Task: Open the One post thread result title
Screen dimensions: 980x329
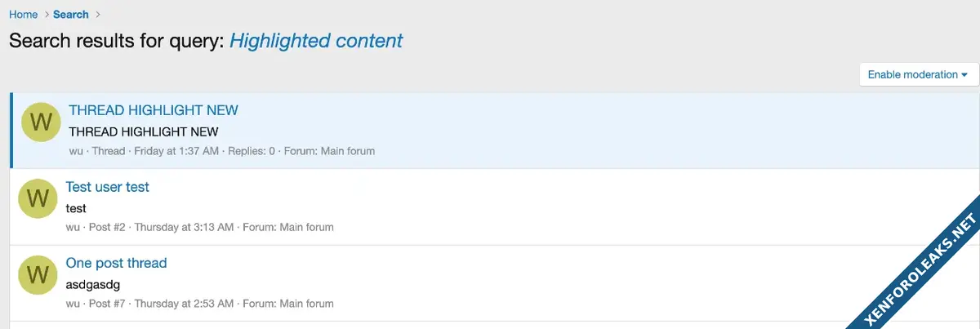Action: tap(116, 263)
